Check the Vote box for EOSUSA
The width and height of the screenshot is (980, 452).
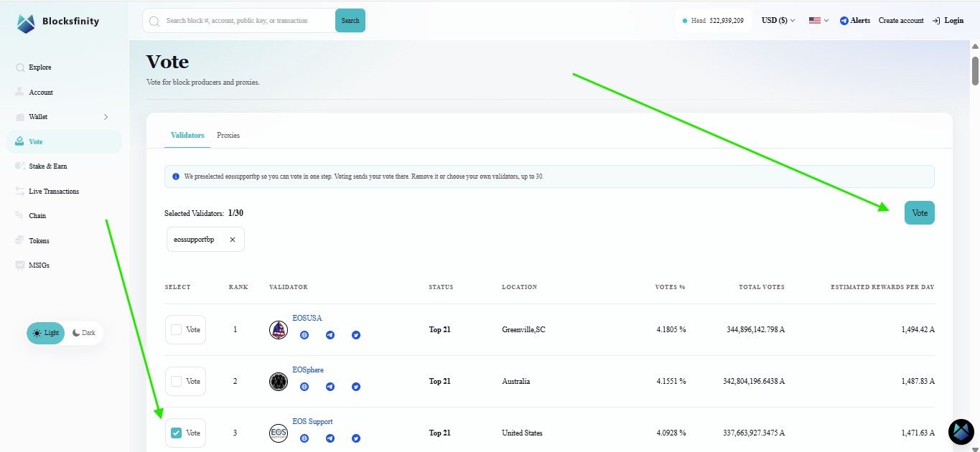[x=177, y=330]
